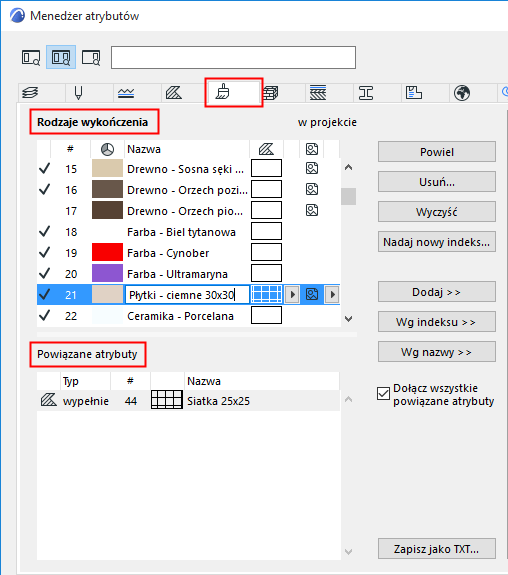Toggle the checkmark for row 22
This screenshot has width=508, height=575.
pyautogui.click(x=44, y=315)
